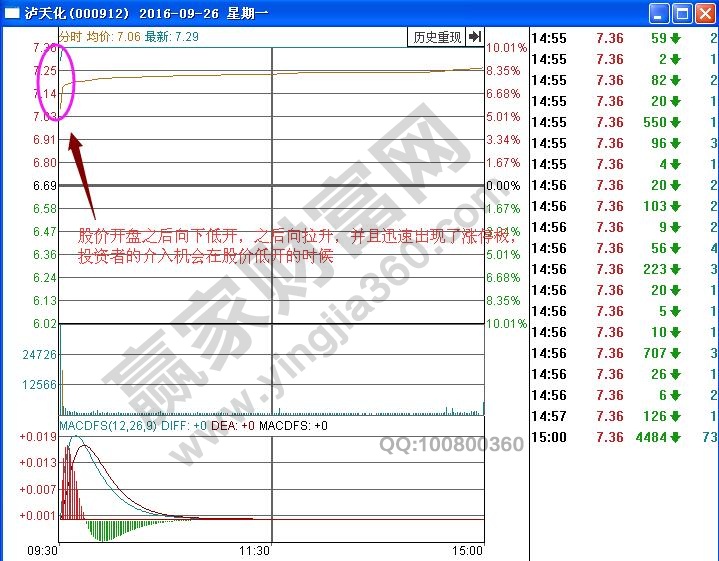Viewport: 719px width, 561px height.
Task: Click the 10.01% upper limit label
Action: click(506, 48)
